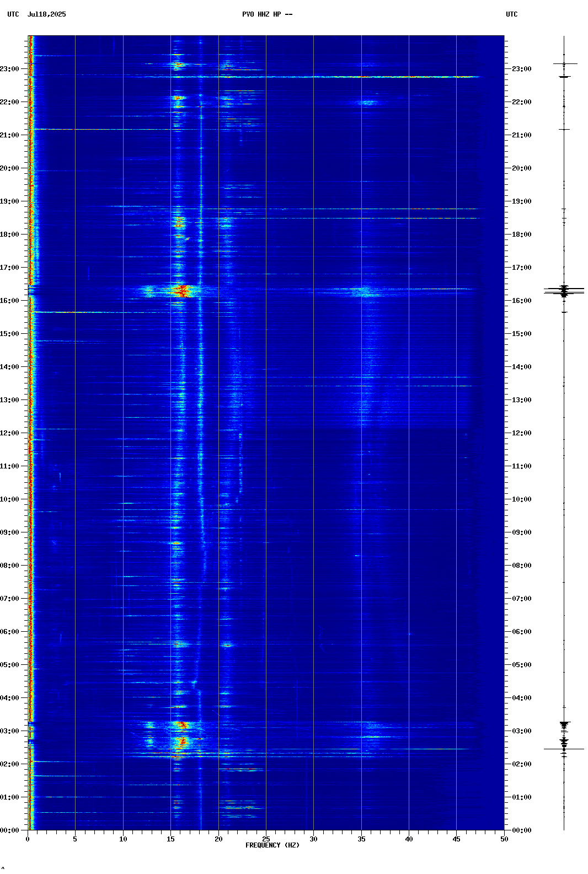Click the left-axis 12:00 time label
The image size is (588, 874).
9,433
